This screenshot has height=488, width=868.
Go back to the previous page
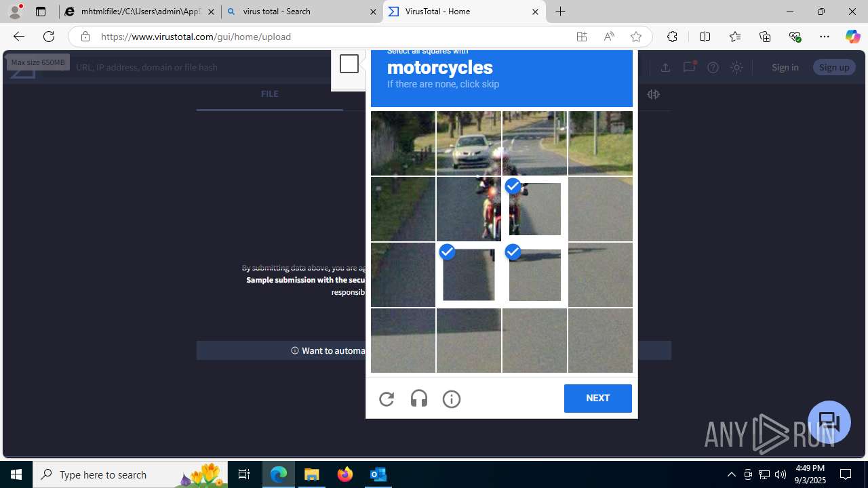(x=18, y=37)
